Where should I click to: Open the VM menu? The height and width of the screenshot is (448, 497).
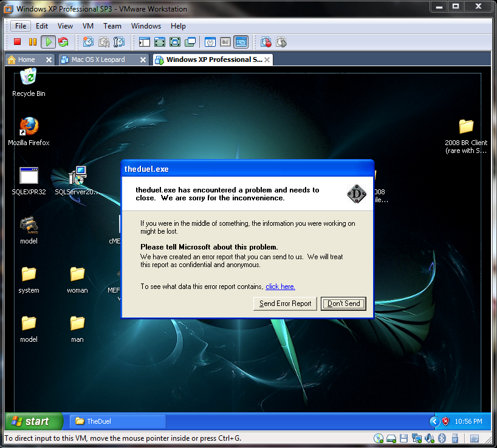click(x=88, y=26)
